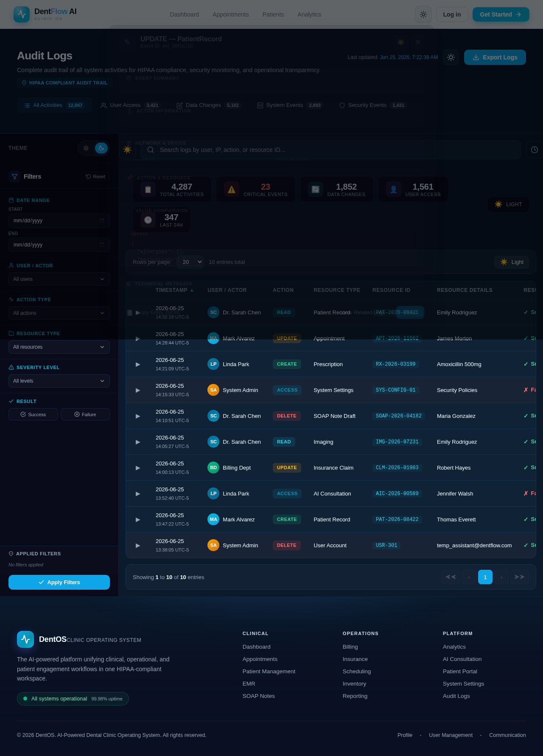The width and height of the screenshot is (543, 756).
Task: Click resource ID CLM-2026-01983
Action: pos(397,468)
